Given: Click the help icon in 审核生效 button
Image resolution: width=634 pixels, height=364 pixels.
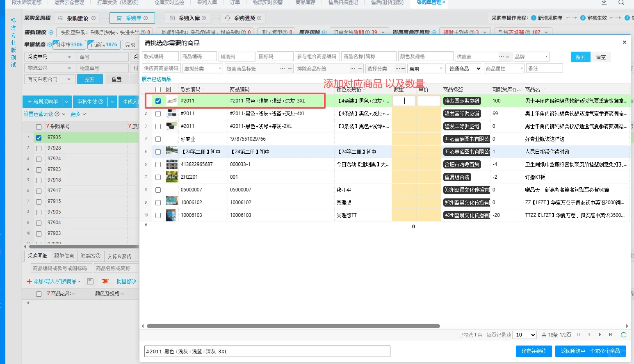Looking at the screenshot, I should pos(101,102).
